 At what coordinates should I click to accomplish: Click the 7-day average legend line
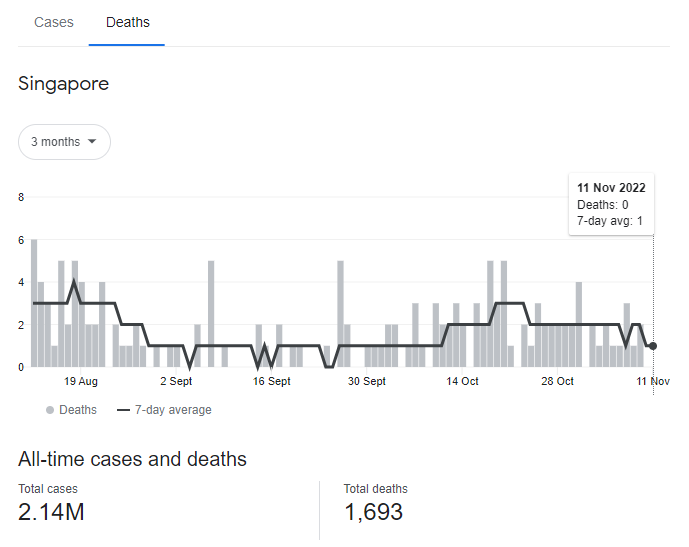tap(123, 410)
